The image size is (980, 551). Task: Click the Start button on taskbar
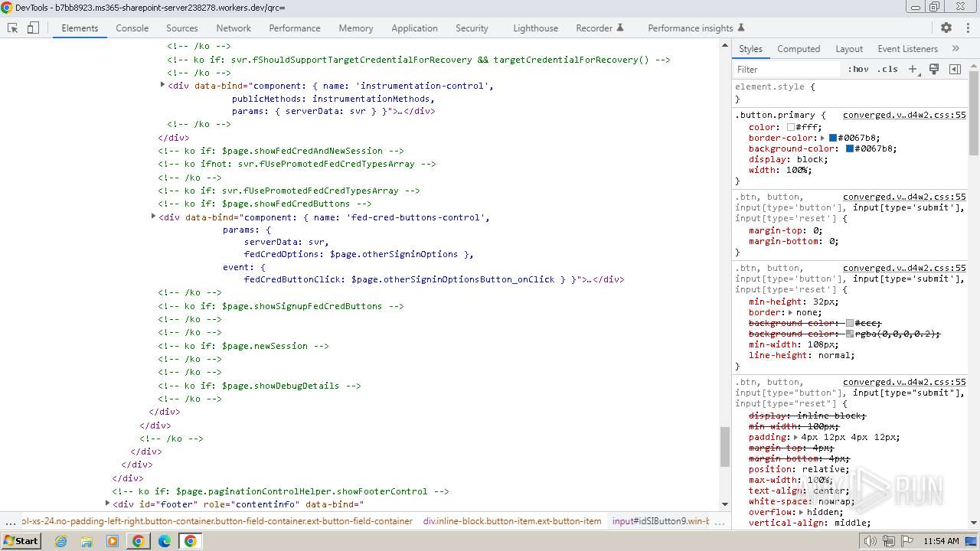click(21, 540)
